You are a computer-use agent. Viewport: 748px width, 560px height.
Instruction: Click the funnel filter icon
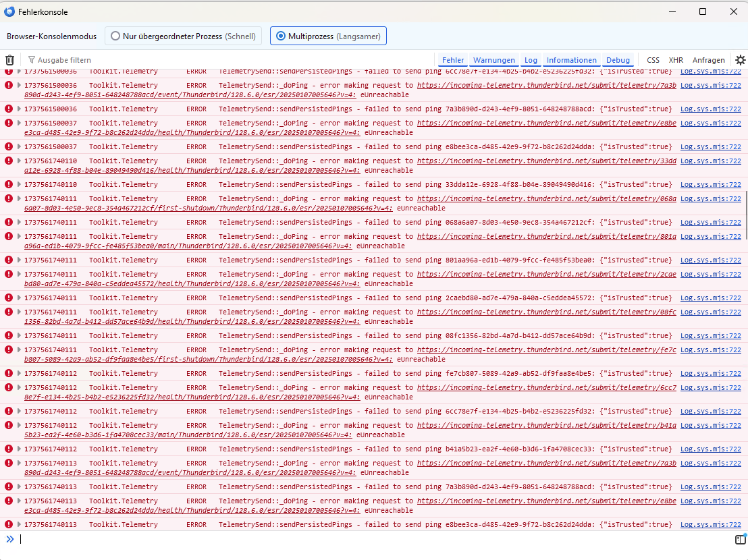[31, 60]
